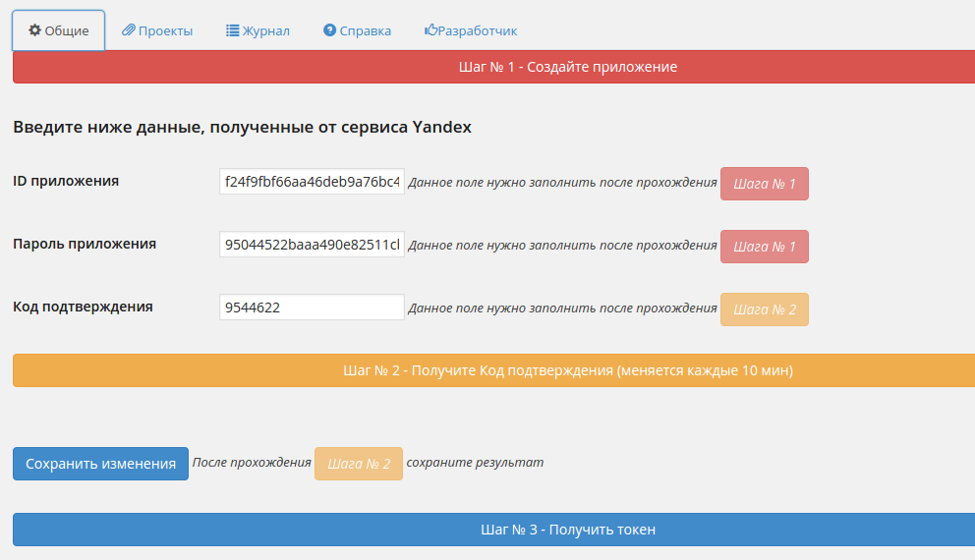The width and height of the screenshot is (975, 560).
Task: Click 'Шага № 1' badge in ID приложения row
Action: [x=764, y=184]
